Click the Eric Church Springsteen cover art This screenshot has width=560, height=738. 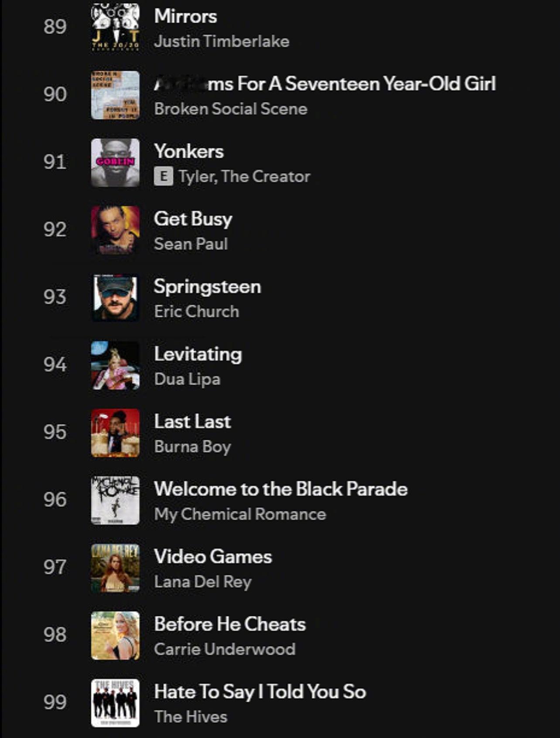tap(115, 298)
